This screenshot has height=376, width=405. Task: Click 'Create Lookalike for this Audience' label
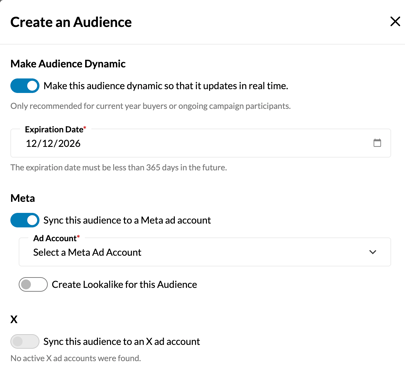point(124,285)
